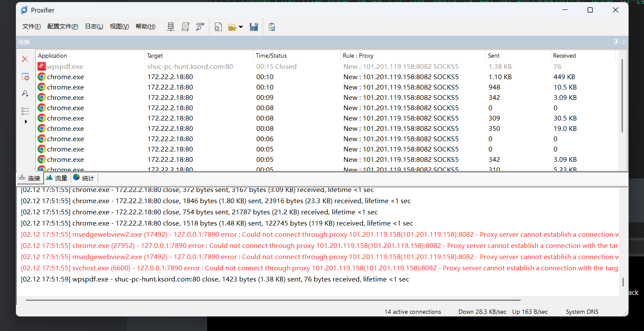Click Chrome icon in the 30.5 KB row
The height and width of the screenshot is (331, 644).
(x=42, y=118)
